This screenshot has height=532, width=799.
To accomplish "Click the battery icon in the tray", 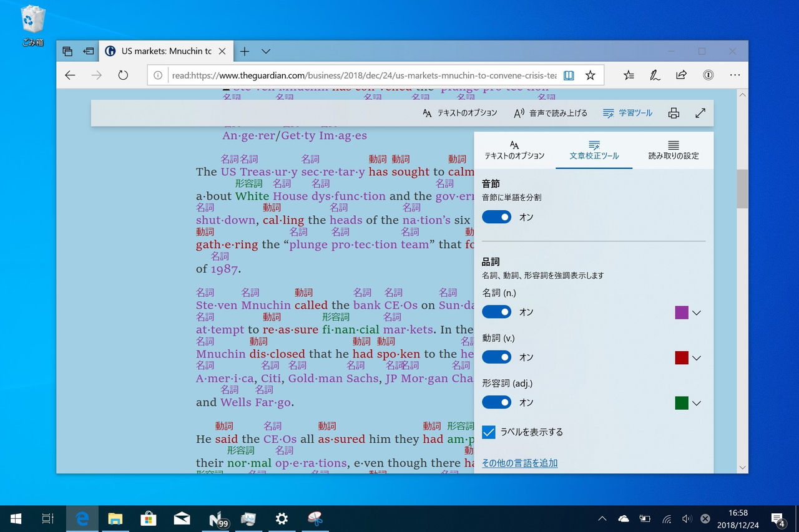I will tap(645, 519).
